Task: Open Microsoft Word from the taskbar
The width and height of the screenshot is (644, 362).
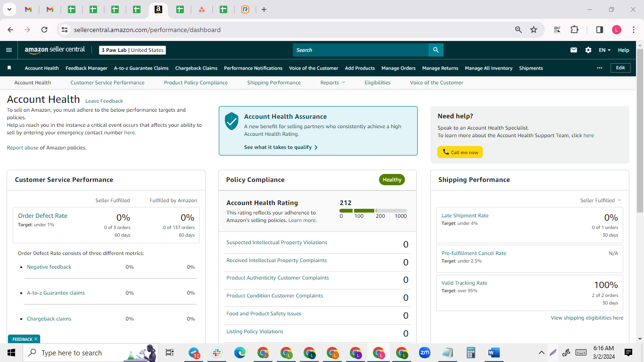Action: (494, 353)
